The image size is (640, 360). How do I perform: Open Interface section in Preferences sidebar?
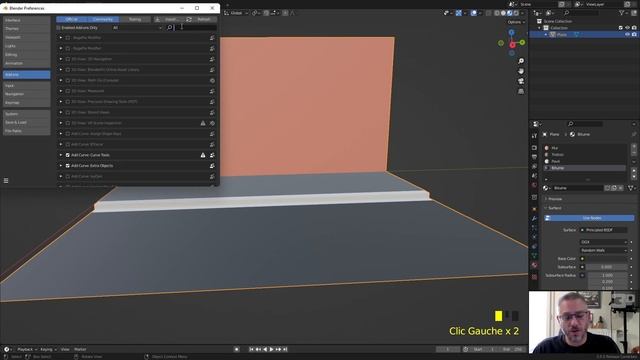[x=27, y=20]
